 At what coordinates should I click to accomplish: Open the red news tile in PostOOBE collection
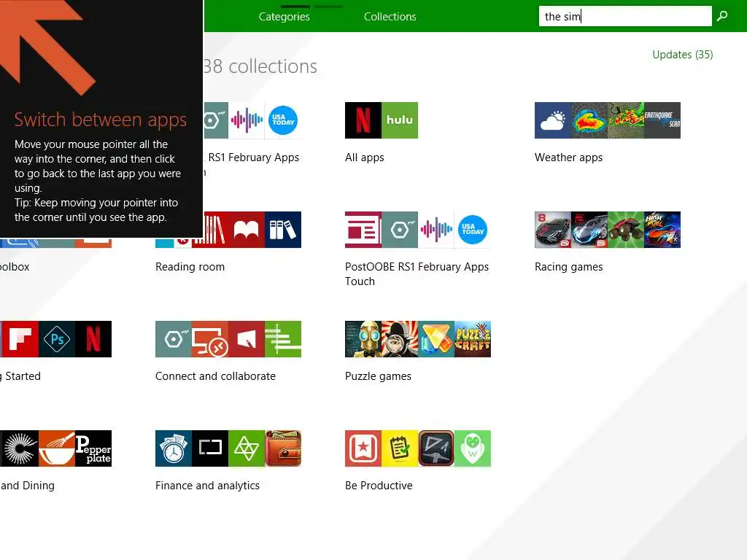click(x=363, y=230)
